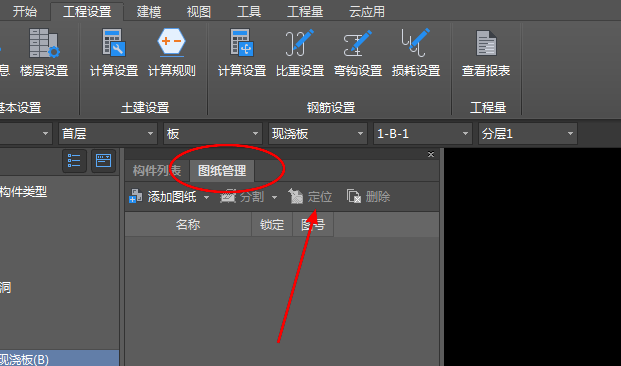Open 损耗设置 loss settings
621x366 pixels.
[416, 52]
